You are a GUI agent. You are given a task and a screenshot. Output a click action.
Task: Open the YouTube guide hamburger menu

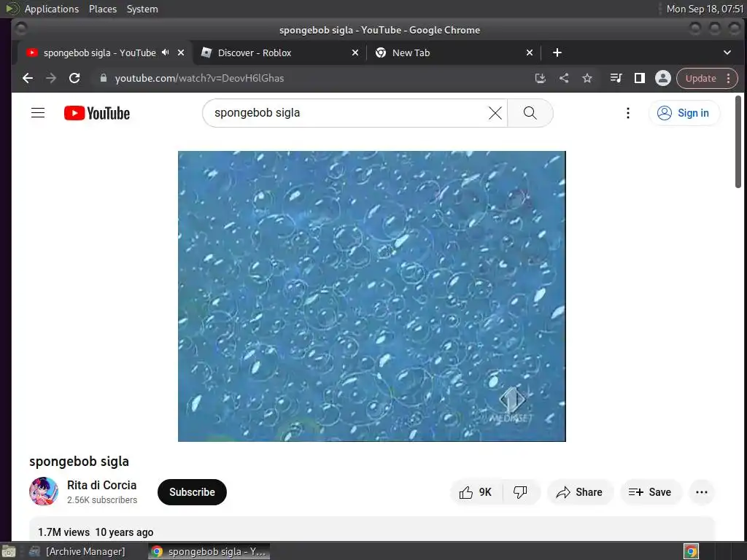click(38, 113)
